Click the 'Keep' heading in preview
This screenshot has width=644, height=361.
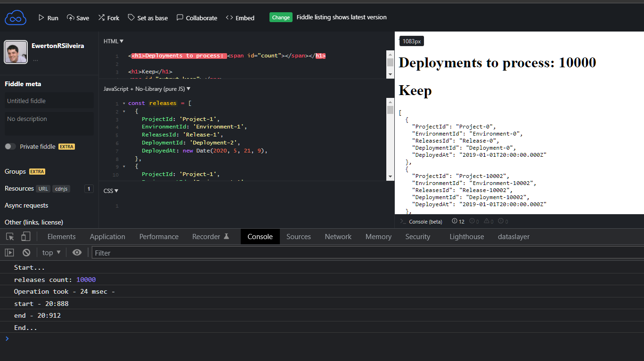(415, 90)
